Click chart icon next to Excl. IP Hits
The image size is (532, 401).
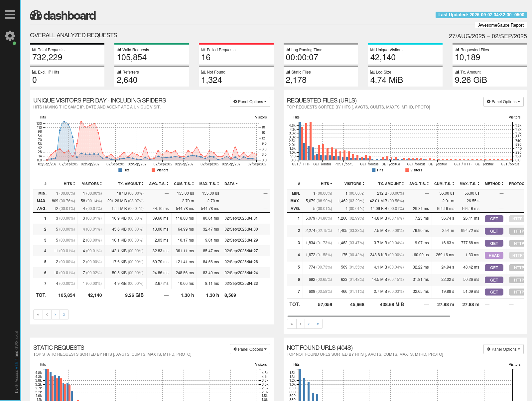[x=34, y=72]
